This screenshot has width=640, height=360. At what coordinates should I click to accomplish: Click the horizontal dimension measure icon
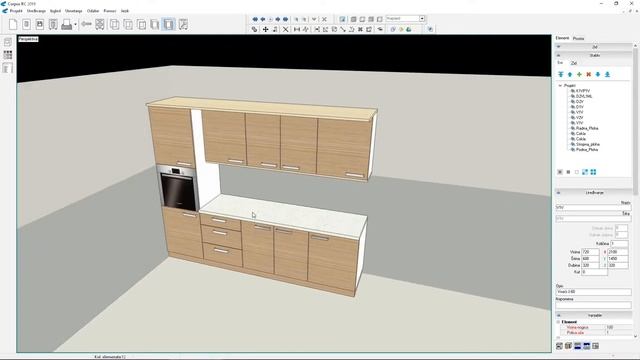point(297,29)
